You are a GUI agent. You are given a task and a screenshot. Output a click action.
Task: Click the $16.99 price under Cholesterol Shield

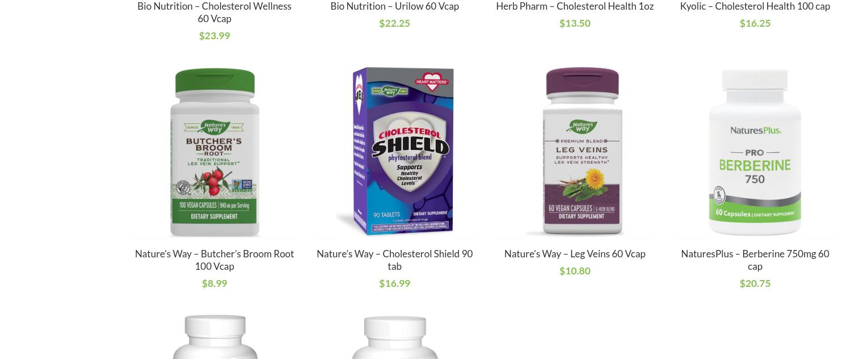tap(394, 283)
